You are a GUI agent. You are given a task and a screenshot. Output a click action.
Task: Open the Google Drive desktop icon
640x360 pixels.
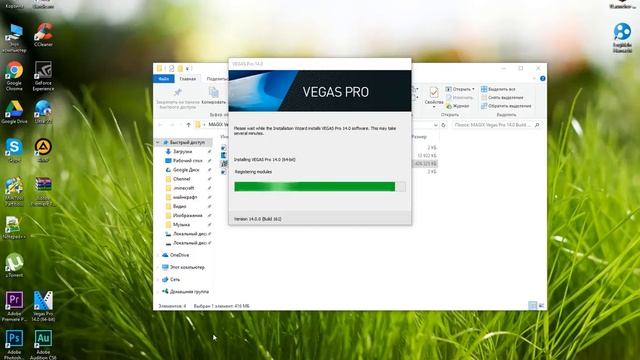pos(14,112)
